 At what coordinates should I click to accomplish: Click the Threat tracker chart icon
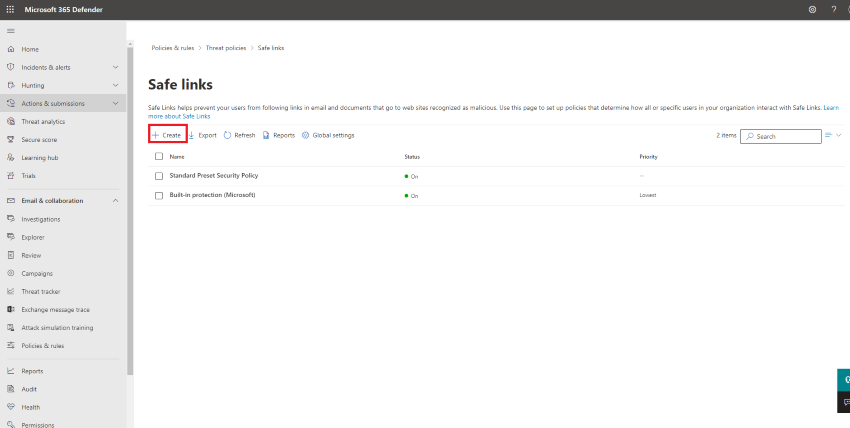click(10, 291)
